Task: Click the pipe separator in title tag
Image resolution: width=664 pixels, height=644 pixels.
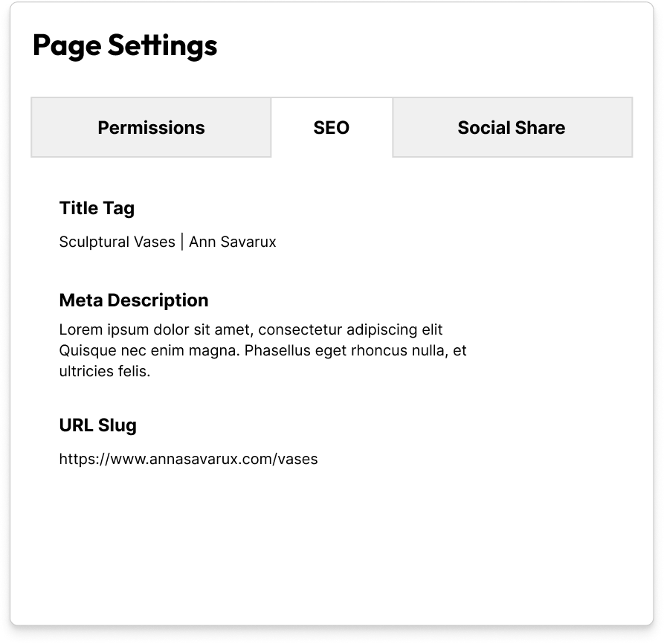Action: pos(182,242)
